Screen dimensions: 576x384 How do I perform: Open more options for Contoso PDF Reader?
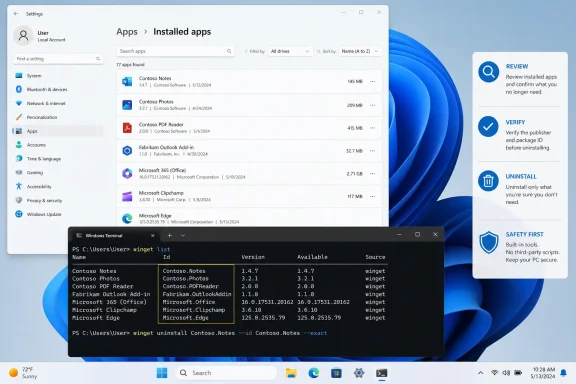[x=372, y=128]
